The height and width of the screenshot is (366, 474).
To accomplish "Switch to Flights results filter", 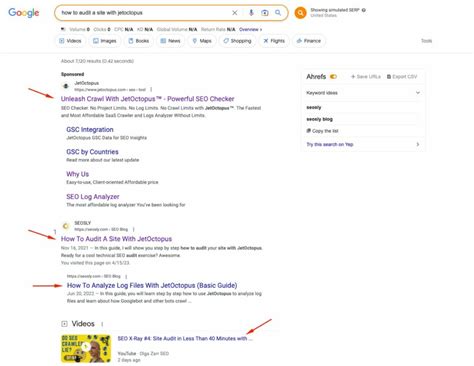I will 274,41.
